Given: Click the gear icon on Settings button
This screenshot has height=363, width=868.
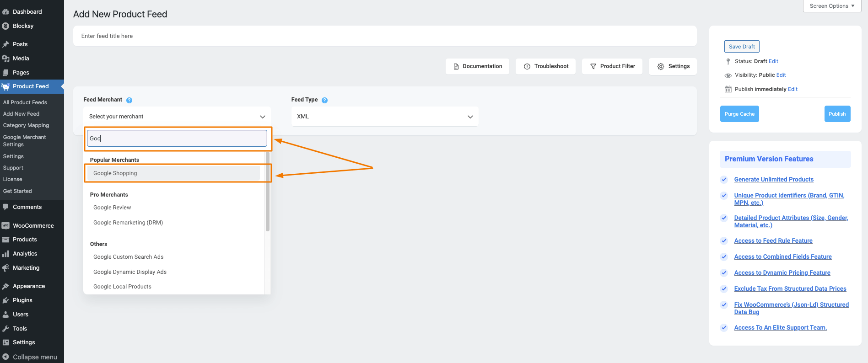Looking at the screenshot, I should tap(661, 67).
